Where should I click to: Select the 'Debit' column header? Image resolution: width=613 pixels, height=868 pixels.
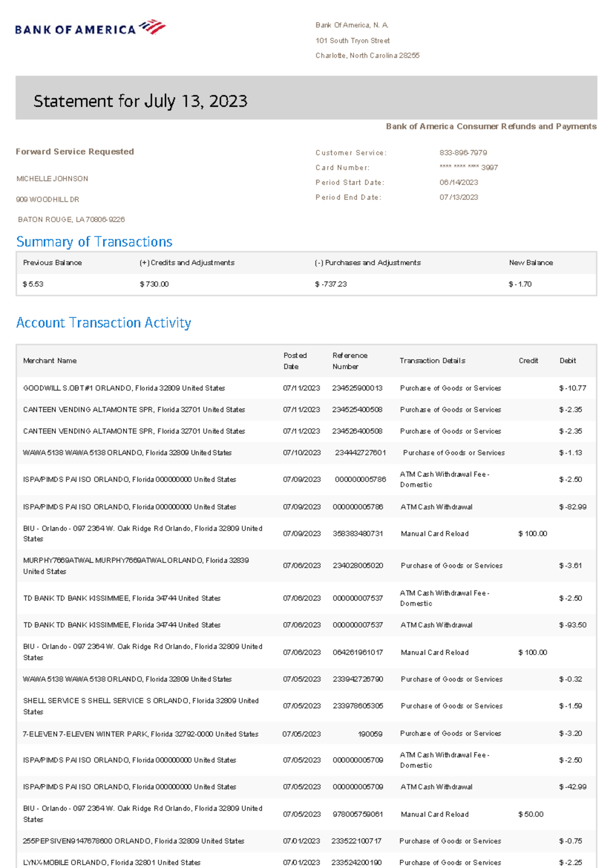pyautogui.click(x=568, y=361)
